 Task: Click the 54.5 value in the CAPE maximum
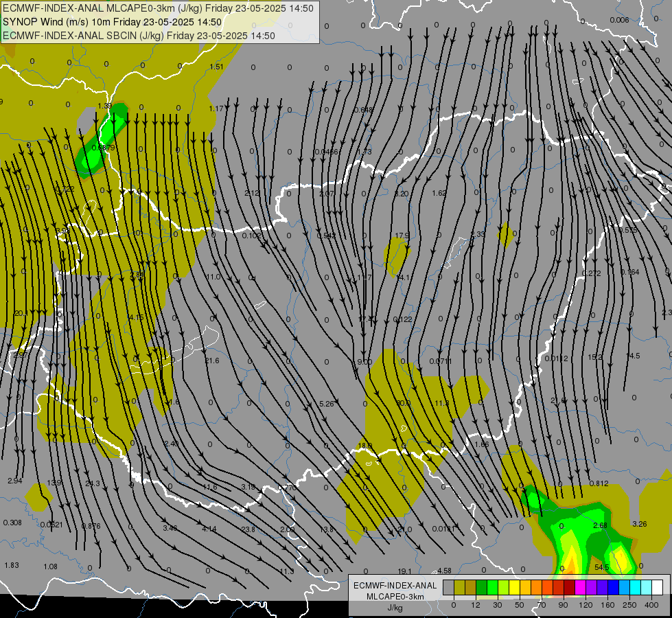pyautogui.click(x=602, y=567)
